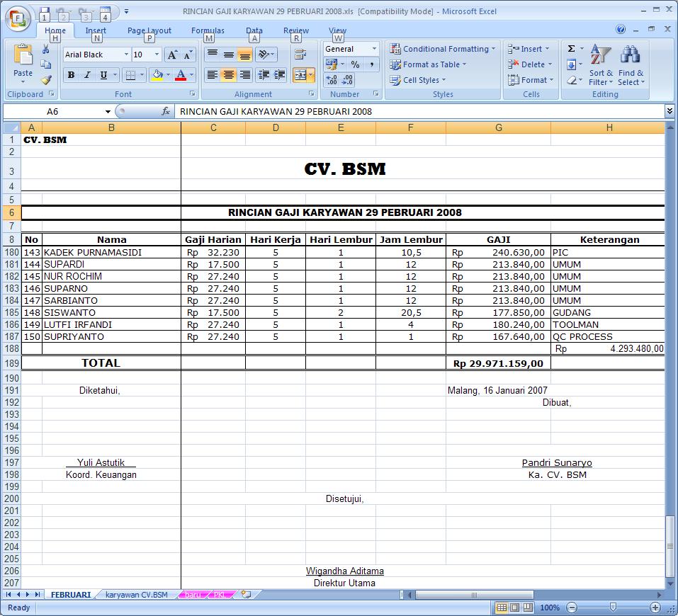The height and width of the screenshot is (616, 678).
Task: Click the Fill down arrow icon
Action: pos(571,65)
